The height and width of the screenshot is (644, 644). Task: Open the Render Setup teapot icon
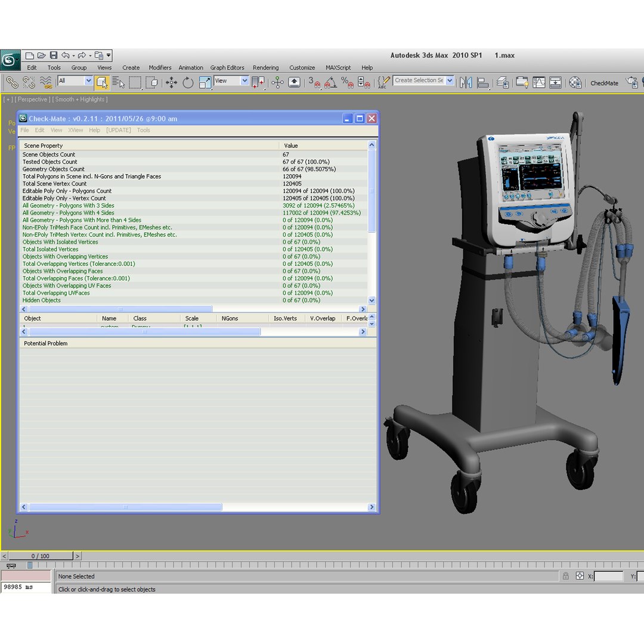click(632, 82)
